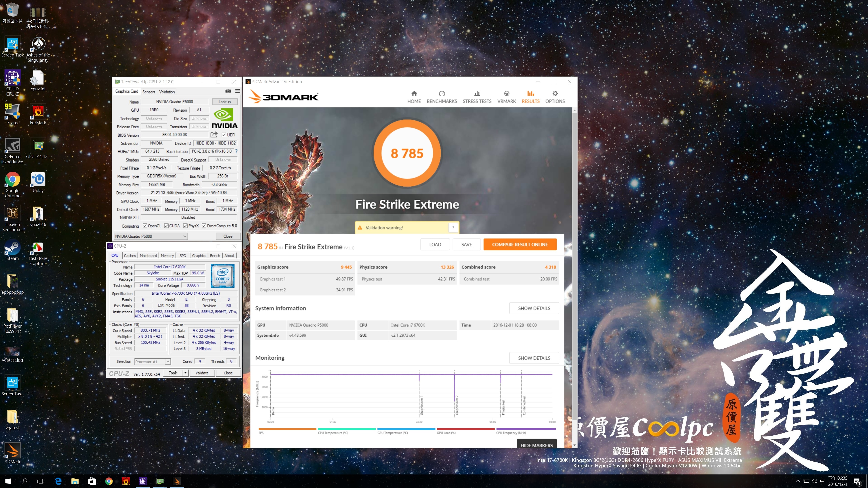Open Steam desktop shortcut

[x=12, y=250]
